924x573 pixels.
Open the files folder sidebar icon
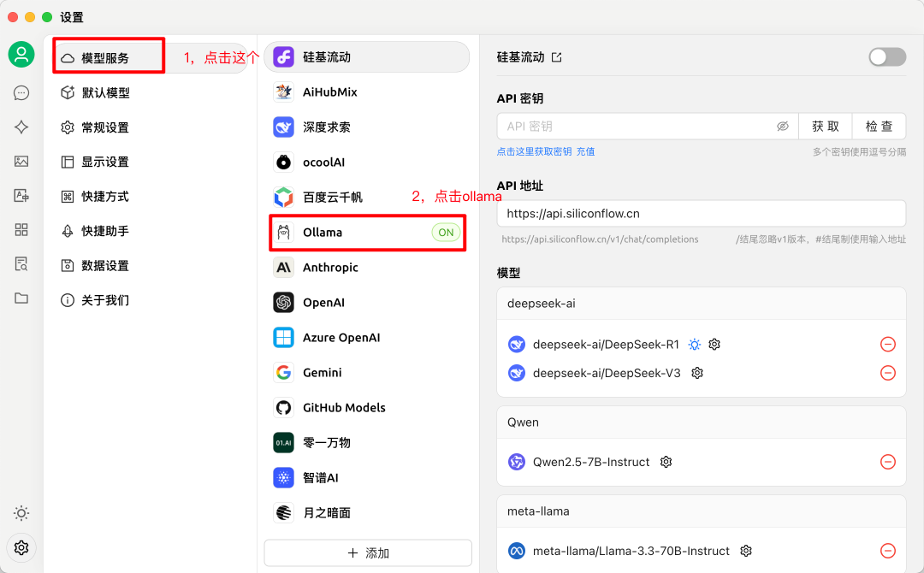click(x=21, y=298)
